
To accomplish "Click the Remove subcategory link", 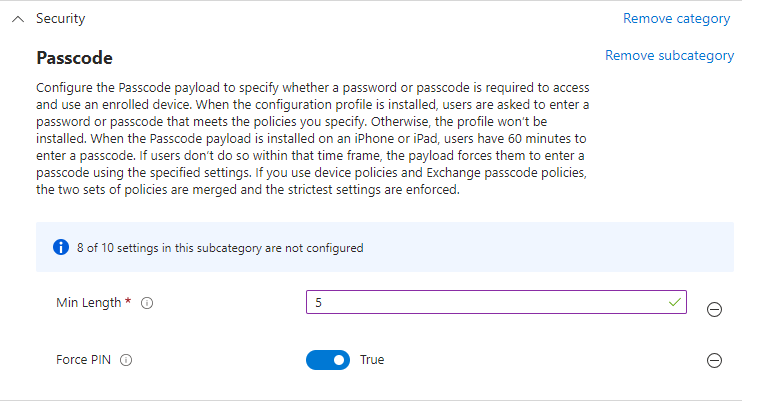I will click(669, 56).
